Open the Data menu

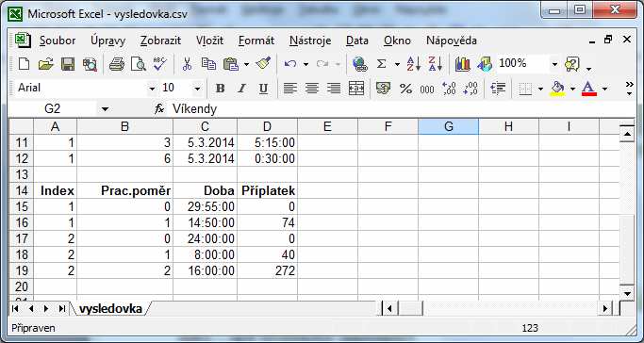point(357,41)
